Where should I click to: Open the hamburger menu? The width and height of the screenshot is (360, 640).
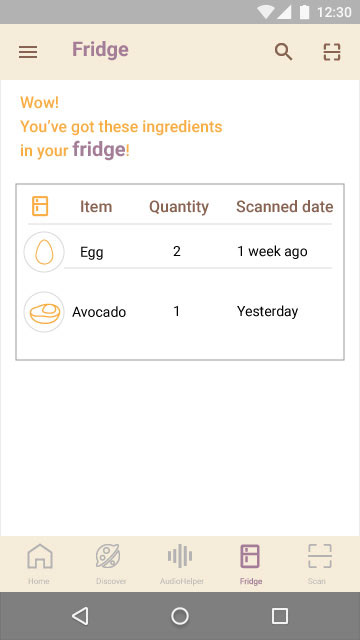tap(28, 52)
